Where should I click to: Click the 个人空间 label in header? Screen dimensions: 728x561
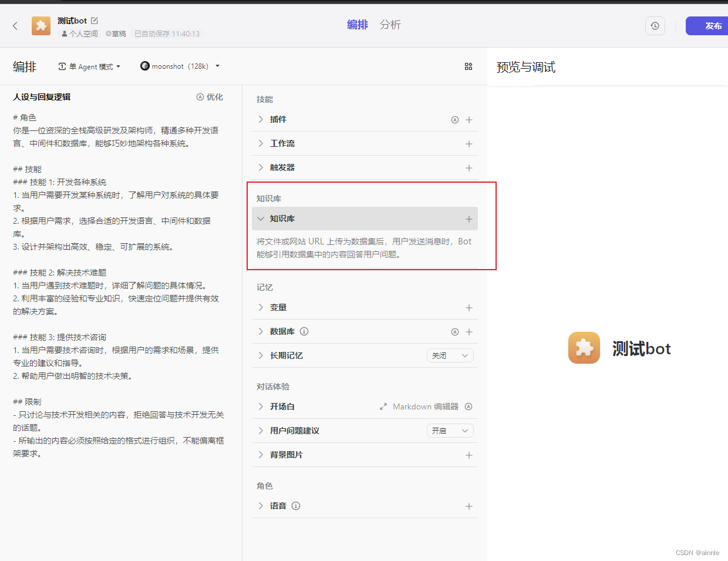point(80,34)
